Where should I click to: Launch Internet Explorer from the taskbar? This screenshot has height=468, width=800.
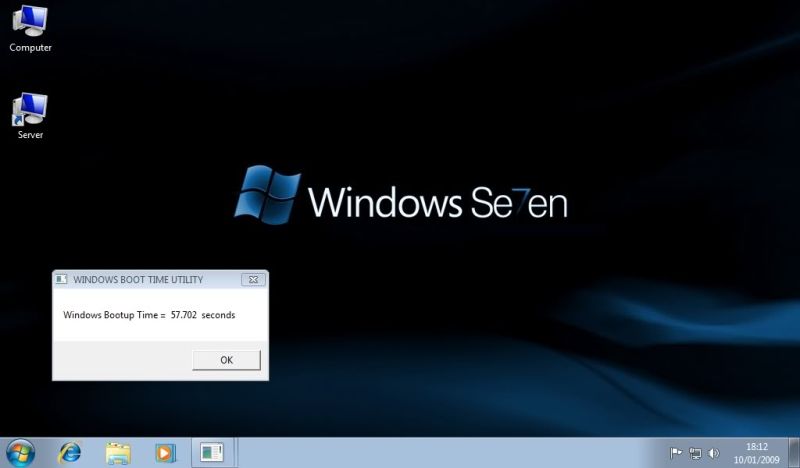coord(69,453)
